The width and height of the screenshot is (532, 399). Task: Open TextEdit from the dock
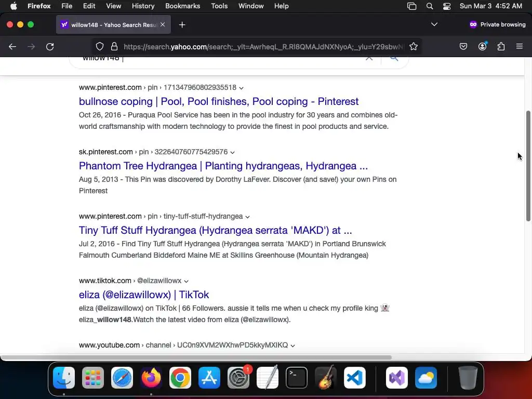point(268,378)
